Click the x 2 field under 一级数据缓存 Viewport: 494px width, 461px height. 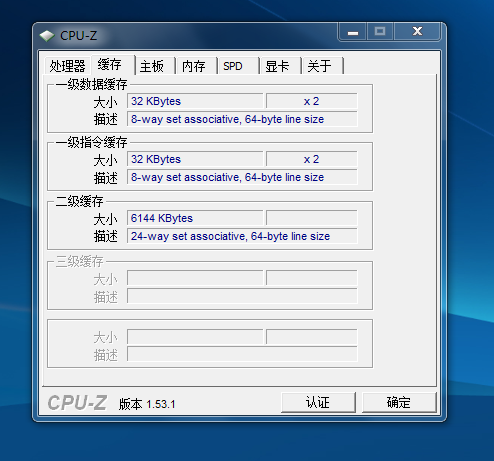(312, 101)
